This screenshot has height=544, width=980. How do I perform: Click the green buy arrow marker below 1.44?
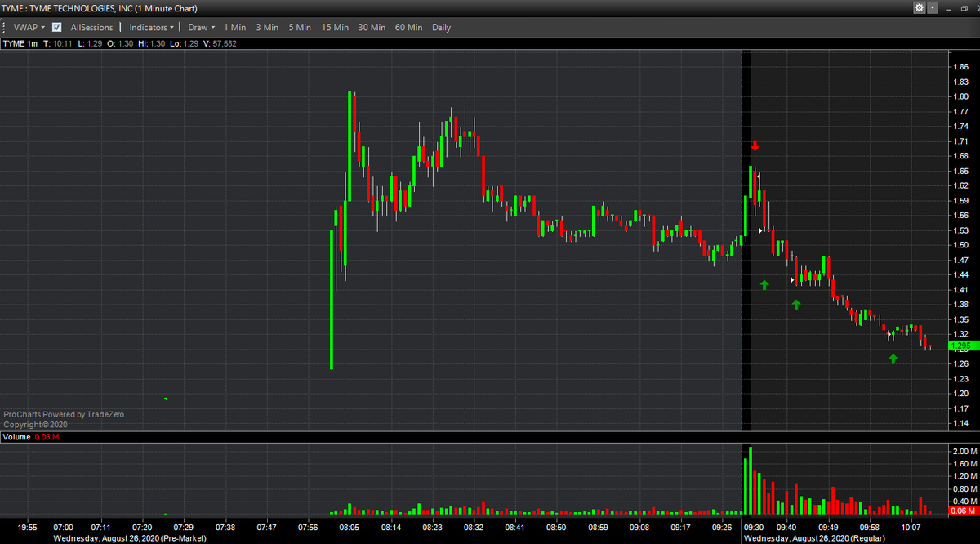click(764, 285)
